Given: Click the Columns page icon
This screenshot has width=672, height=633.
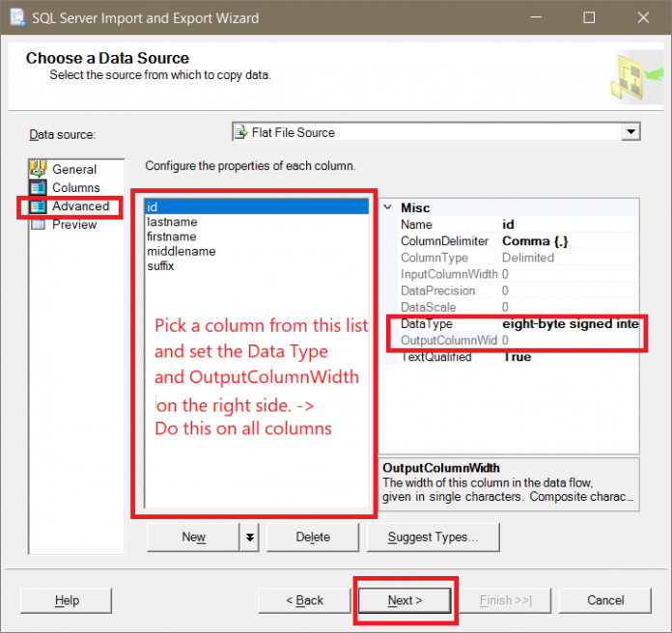Looking at the screenshot, I should point(39,187).
